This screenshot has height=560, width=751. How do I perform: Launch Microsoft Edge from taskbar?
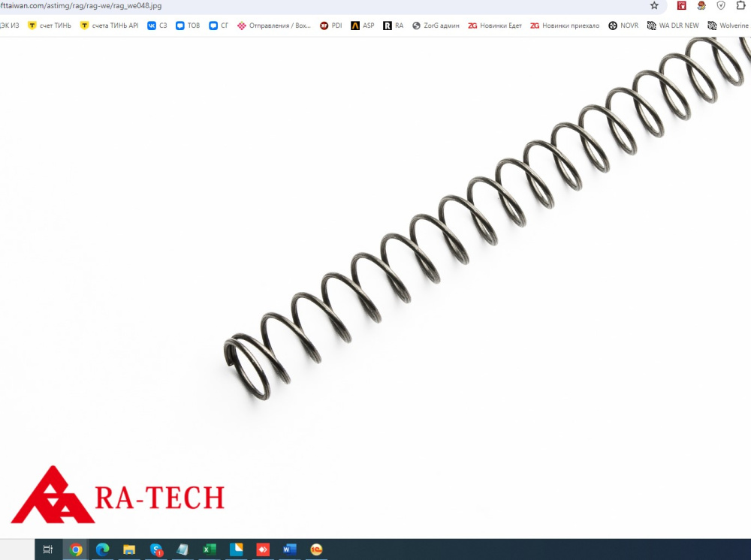(x=102, y=549)
